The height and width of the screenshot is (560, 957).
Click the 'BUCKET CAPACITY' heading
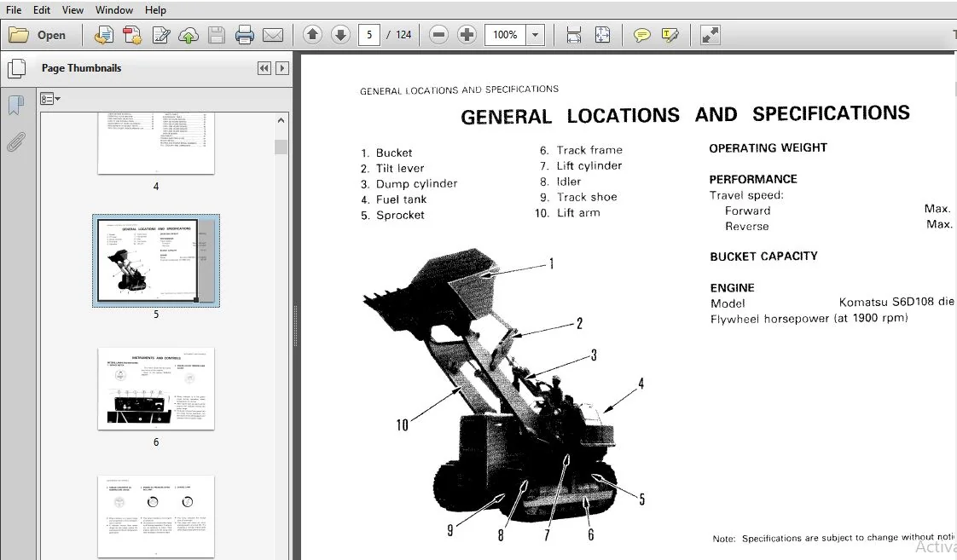764,257
